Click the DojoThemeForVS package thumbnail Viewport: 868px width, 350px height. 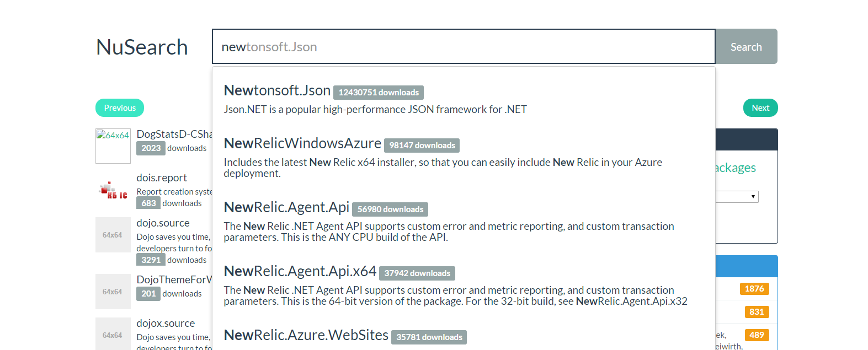click(x=113, y=292)
